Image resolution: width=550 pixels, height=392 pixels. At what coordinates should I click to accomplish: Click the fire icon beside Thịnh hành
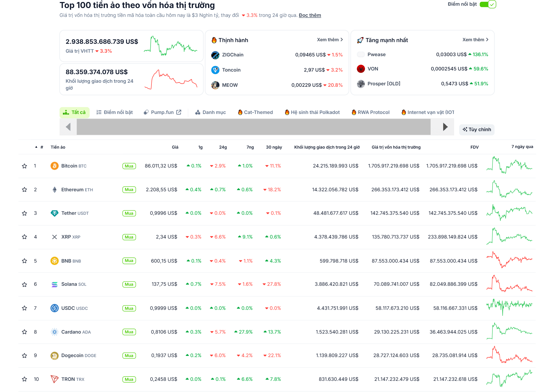click(x=214, y=40)
